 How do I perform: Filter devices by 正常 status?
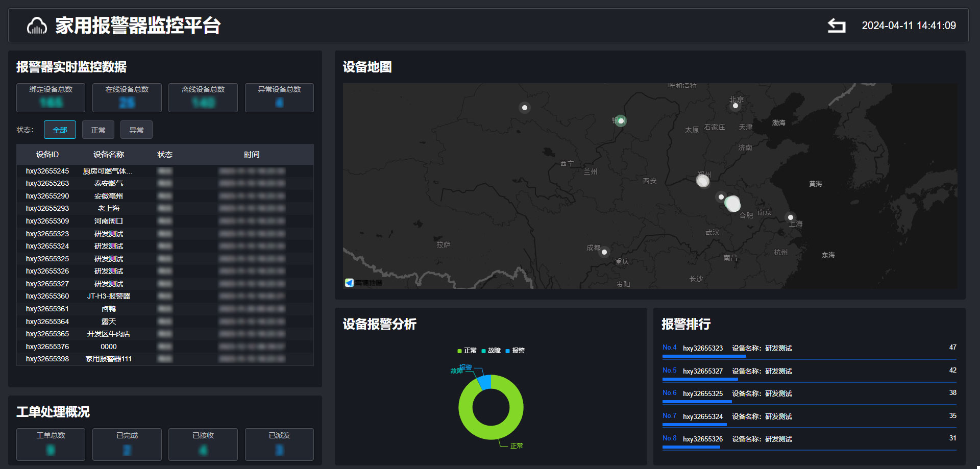point(98,130)
